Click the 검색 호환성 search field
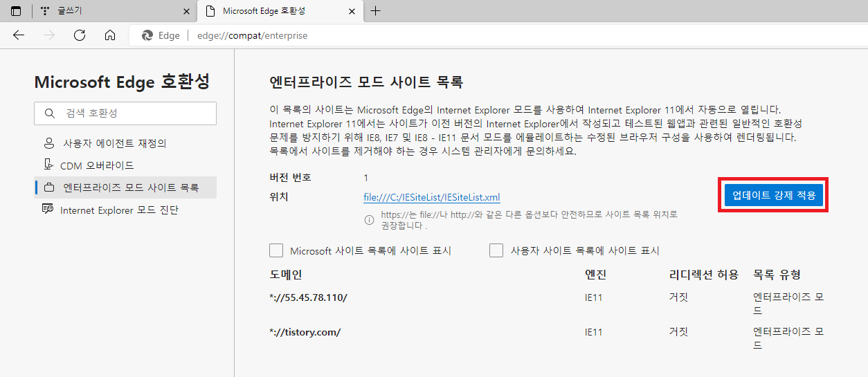 point(125,113)
